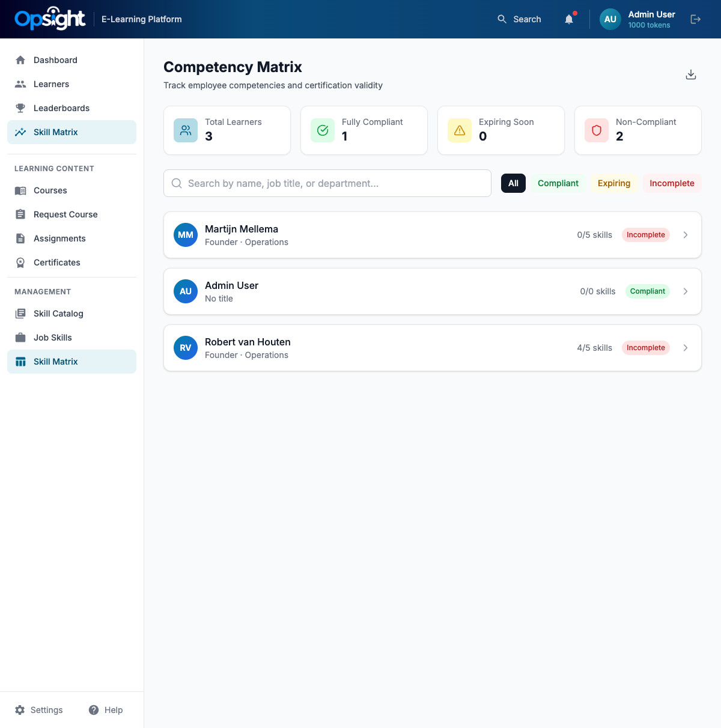Select the All filter chip

click(x=513, y=183)
